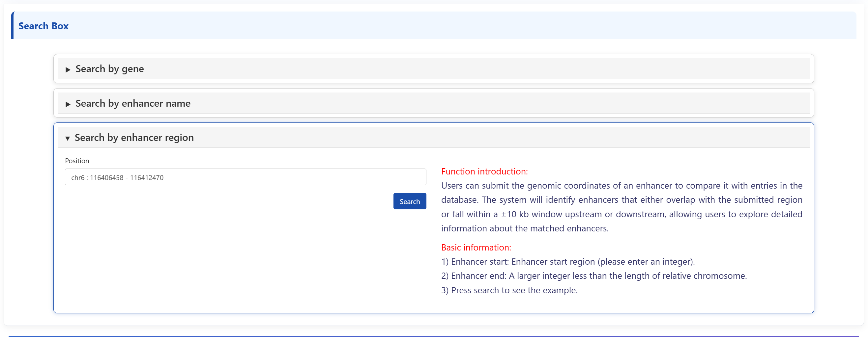Click the "Search Box" heading
Viewport: 868px width, 342px height.
[x=43, y=26]
